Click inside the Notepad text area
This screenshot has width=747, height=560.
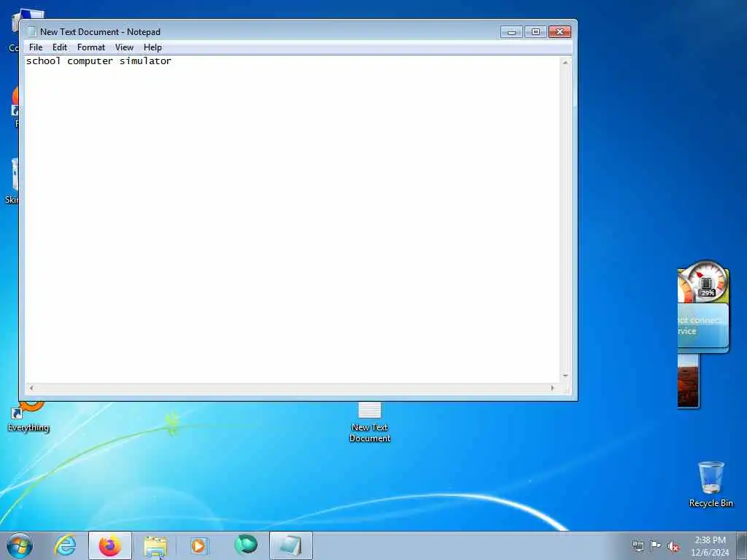(293, 219)
